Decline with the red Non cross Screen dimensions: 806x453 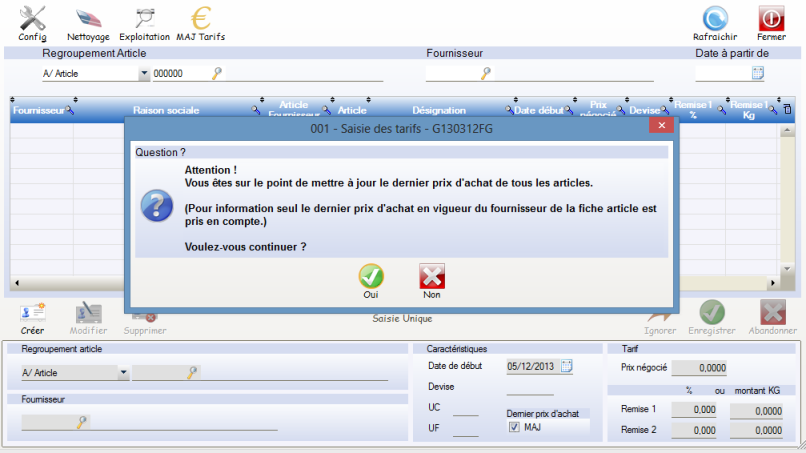pos(432,277)
